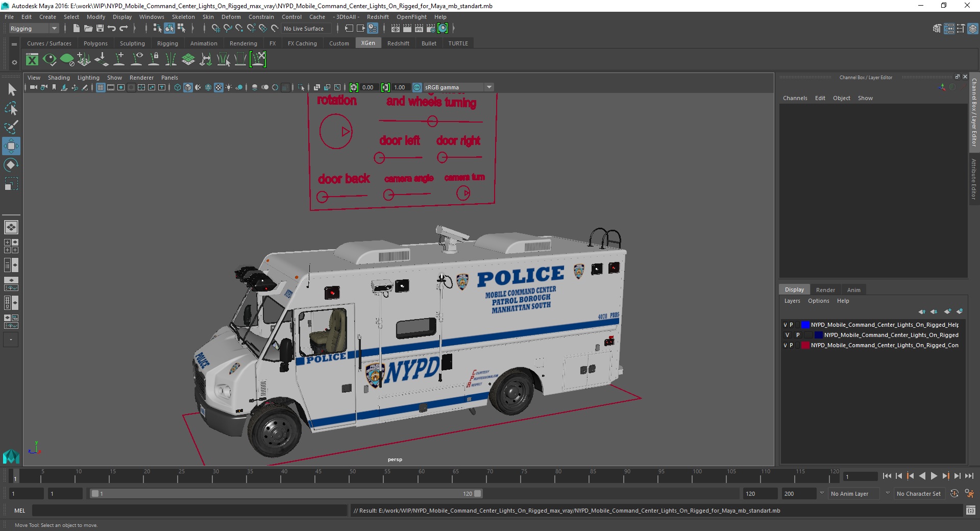
Task: Activate the Rotate tool
Action: (x=11, y=165)
